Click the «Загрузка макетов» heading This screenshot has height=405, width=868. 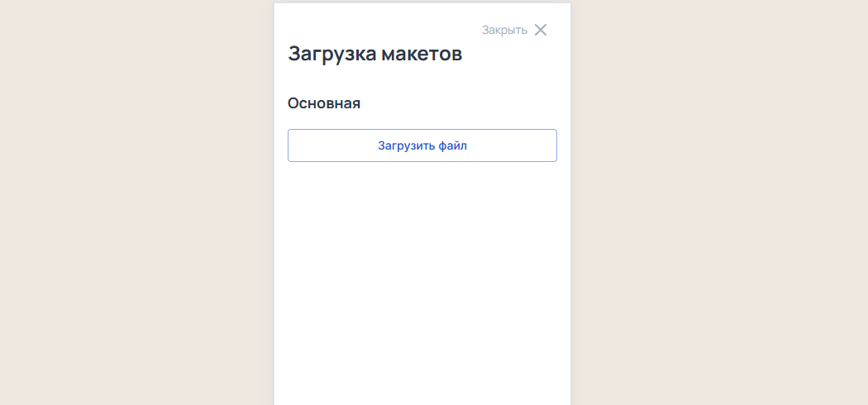click(x=374, y=55)
